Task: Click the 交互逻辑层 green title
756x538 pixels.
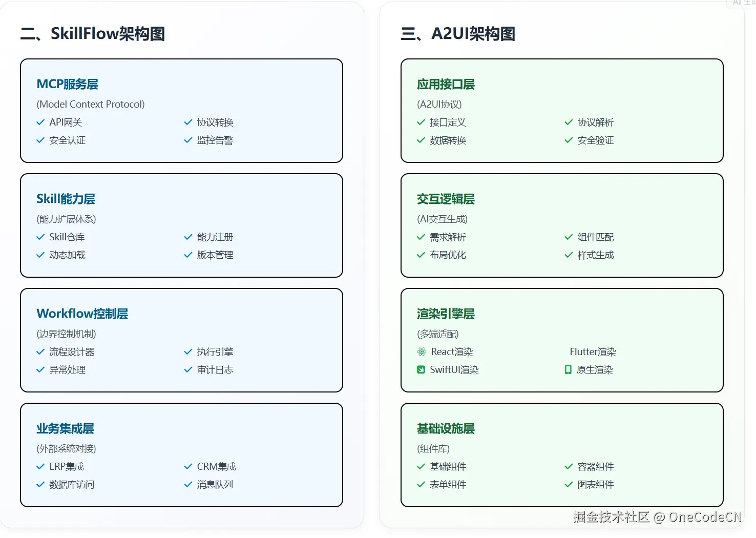Action: (445, 199)
